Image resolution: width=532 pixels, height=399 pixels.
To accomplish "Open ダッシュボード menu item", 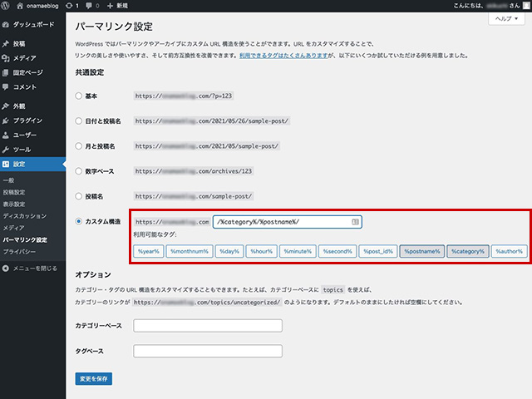I will click(x=33, y=25).
